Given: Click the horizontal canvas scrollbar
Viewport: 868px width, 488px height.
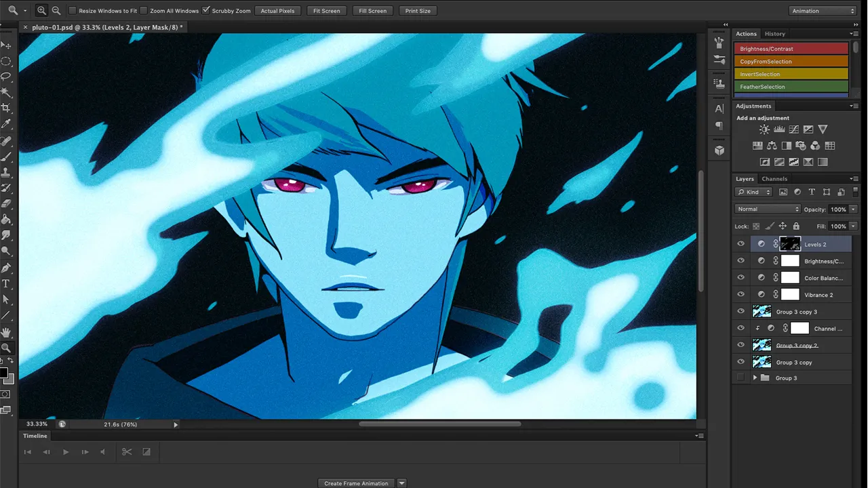Looking at the screenshot, I should [440, 424].
